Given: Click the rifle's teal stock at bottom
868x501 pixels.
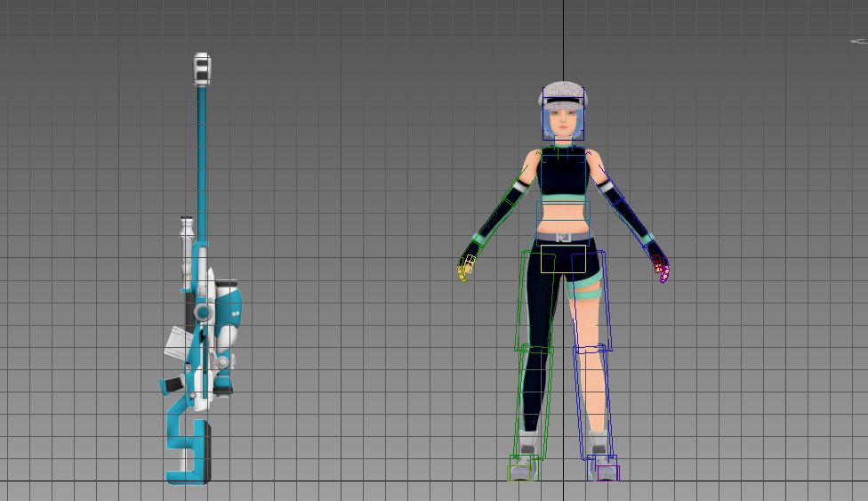Looking at the screenshot, I should pos(187,445).
